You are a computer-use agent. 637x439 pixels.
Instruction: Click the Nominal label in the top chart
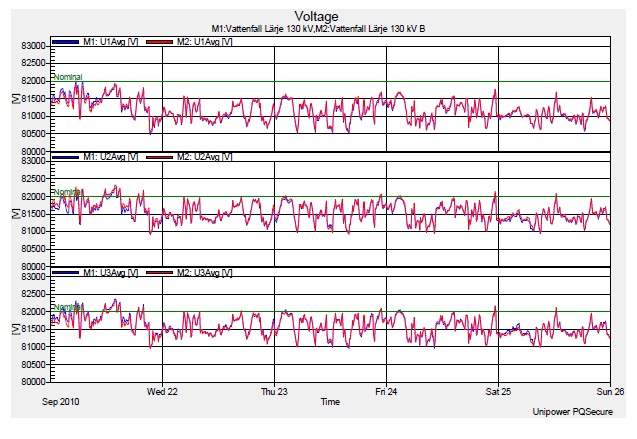[x=66, y=77]
